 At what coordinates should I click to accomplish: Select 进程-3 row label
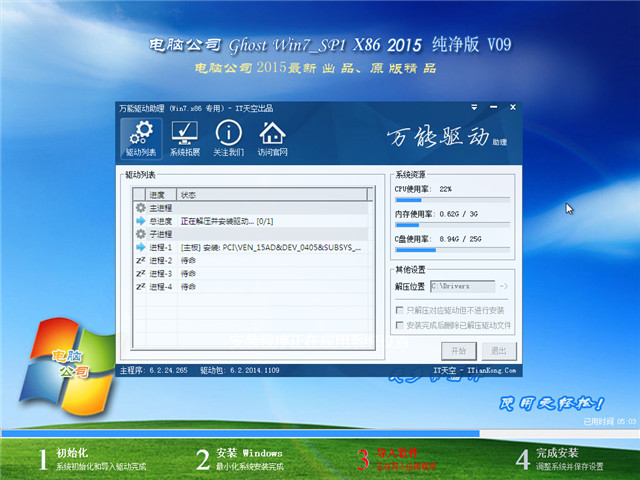[160, 273]
